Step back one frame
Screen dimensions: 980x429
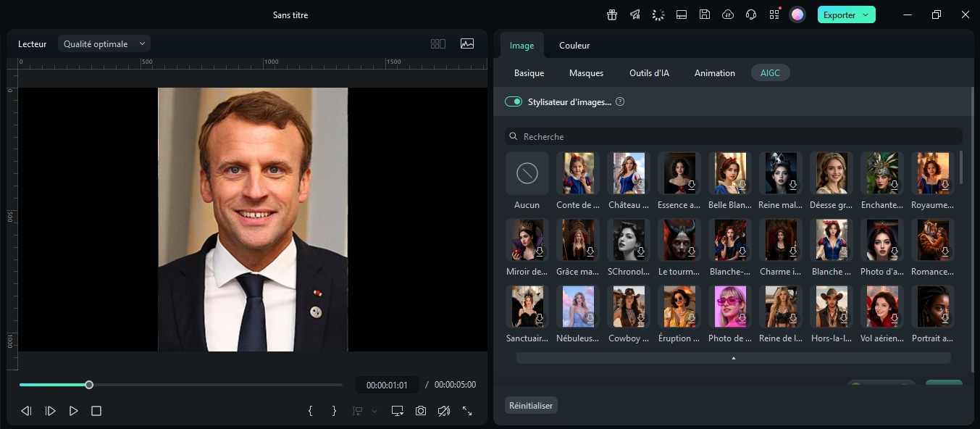click(x=27, y=411)
